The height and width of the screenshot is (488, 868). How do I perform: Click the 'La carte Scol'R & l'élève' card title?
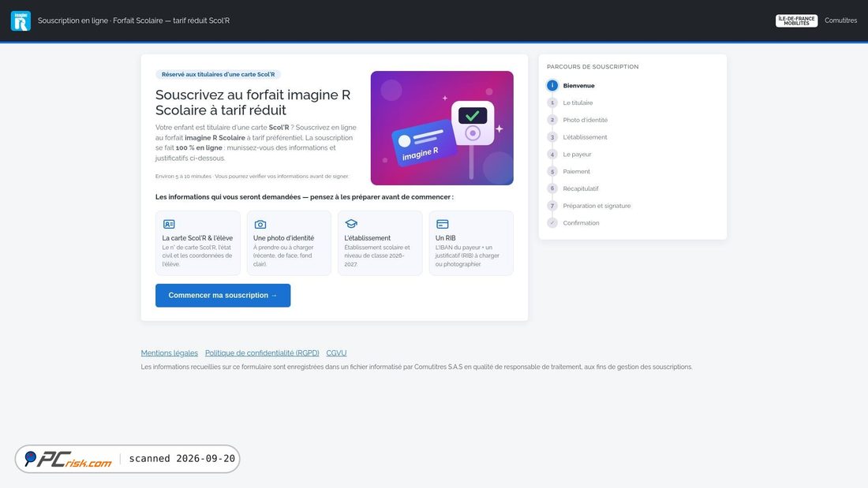click(x=197, y=238)
